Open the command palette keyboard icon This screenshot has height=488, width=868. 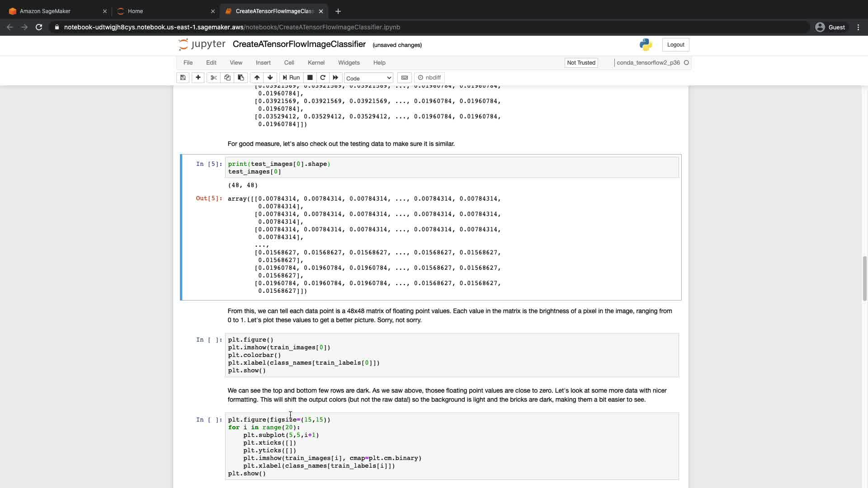click(405, 78)
